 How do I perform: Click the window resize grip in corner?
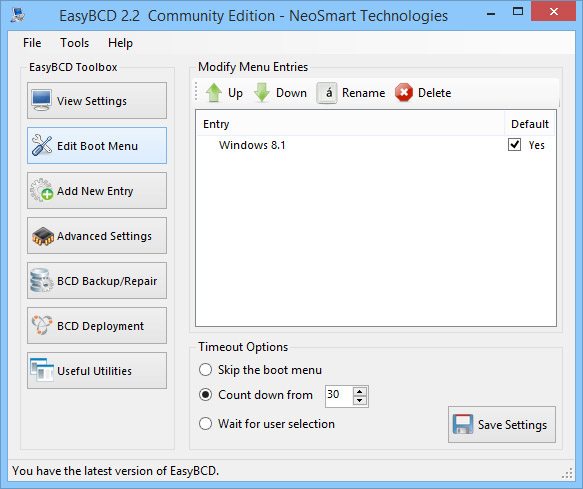pyautogui.click(x=567, y=473)
